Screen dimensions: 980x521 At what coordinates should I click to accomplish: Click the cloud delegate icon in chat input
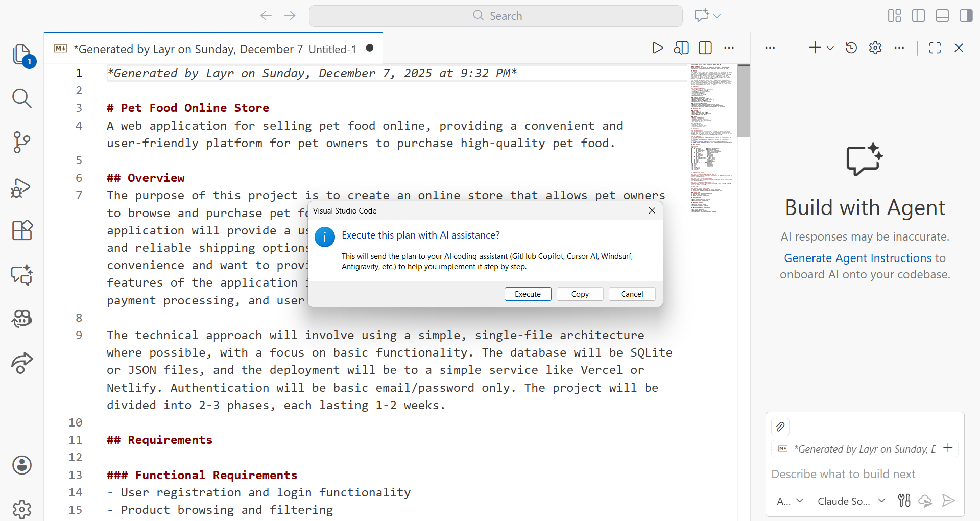pyautogui.click(x=925, y=501)
